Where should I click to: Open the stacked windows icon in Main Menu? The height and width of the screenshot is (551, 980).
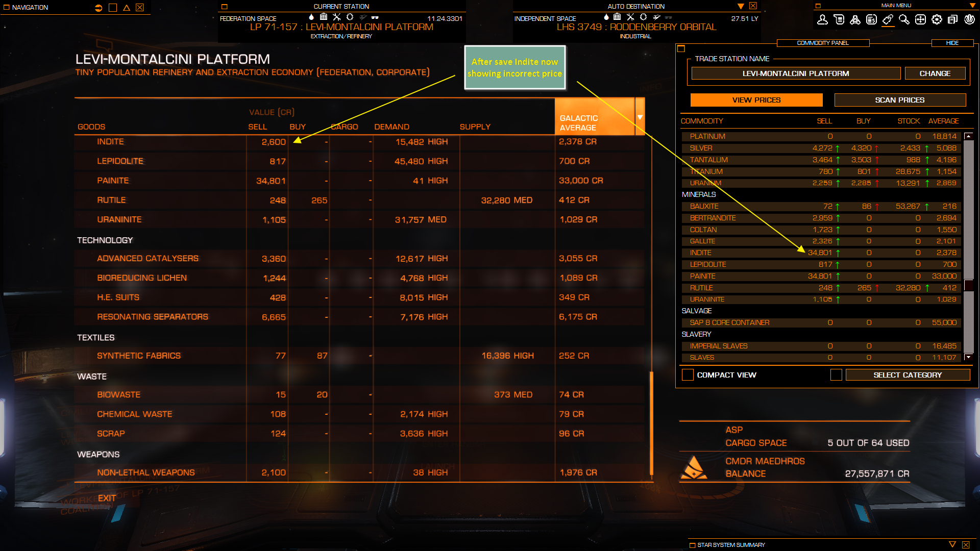[952, 19]
